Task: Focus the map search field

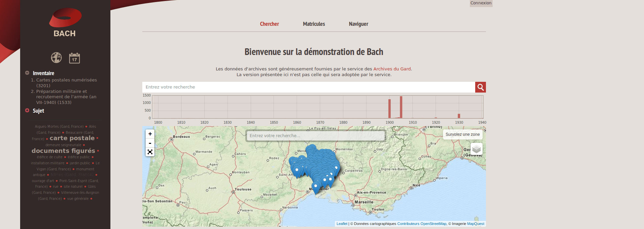Action: pos(316,136)
